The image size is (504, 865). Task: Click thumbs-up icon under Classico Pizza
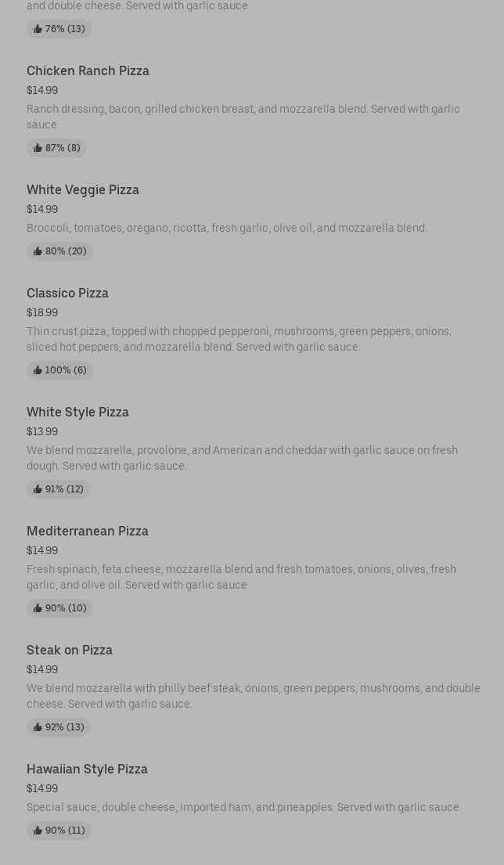point(38,370)
